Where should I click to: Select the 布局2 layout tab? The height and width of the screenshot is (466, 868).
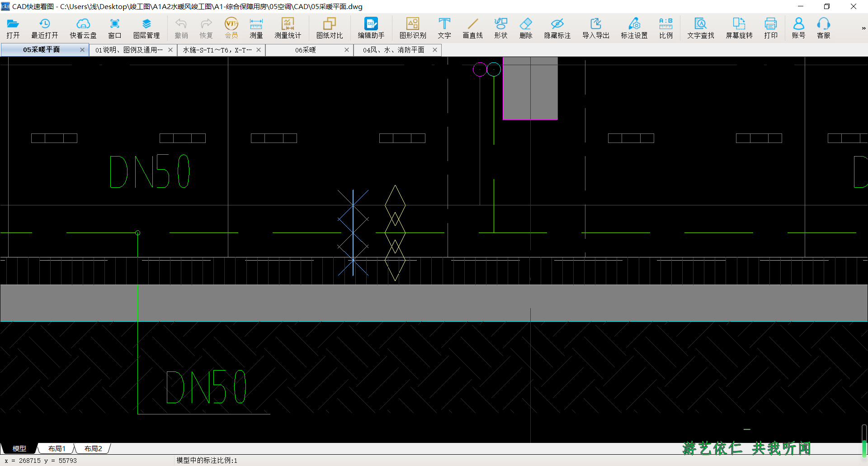coord(93,448)
